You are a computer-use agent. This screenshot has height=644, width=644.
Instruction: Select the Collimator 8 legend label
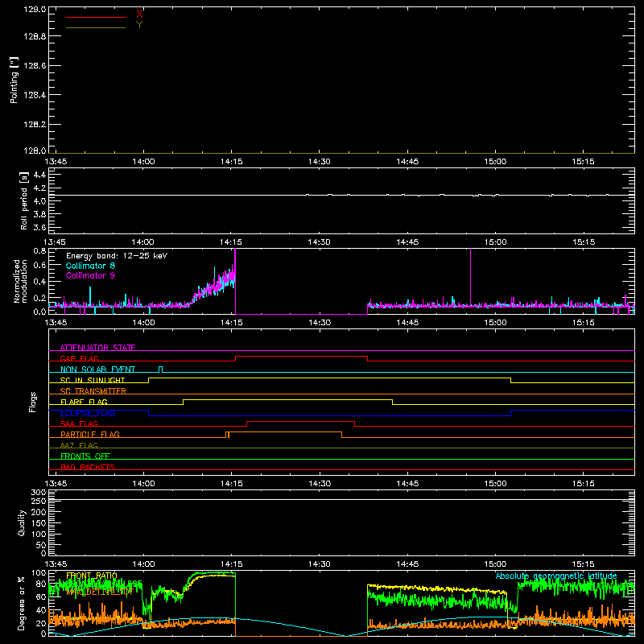[x=90, y=266]
